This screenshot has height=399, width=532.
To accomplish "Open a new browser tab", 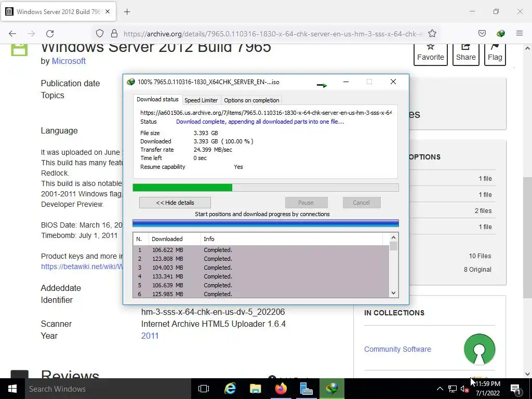I will pos(127,12).
